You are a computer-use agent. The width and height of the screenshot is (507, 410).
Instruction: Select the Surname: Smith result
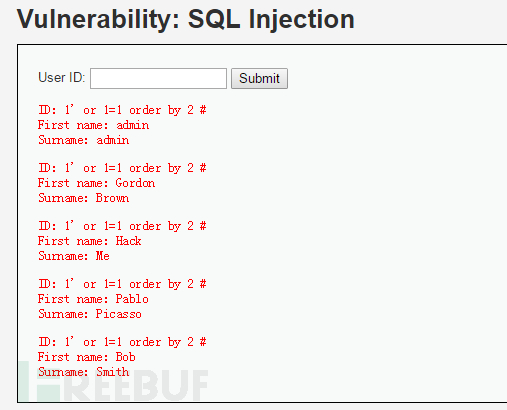(83, 372)
